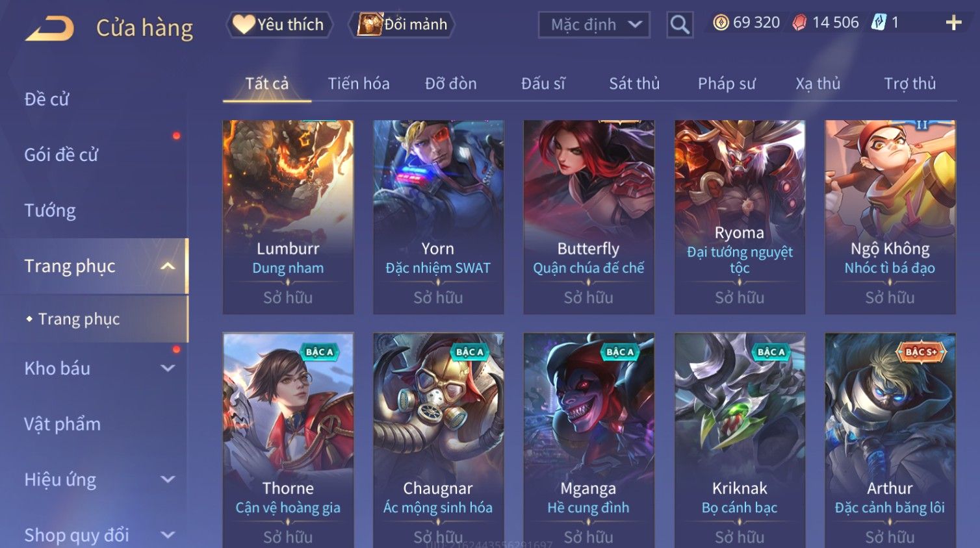980x548 pixels.
Task: Select the Lumburr Dung nham skin card
Action: [288, 217]
